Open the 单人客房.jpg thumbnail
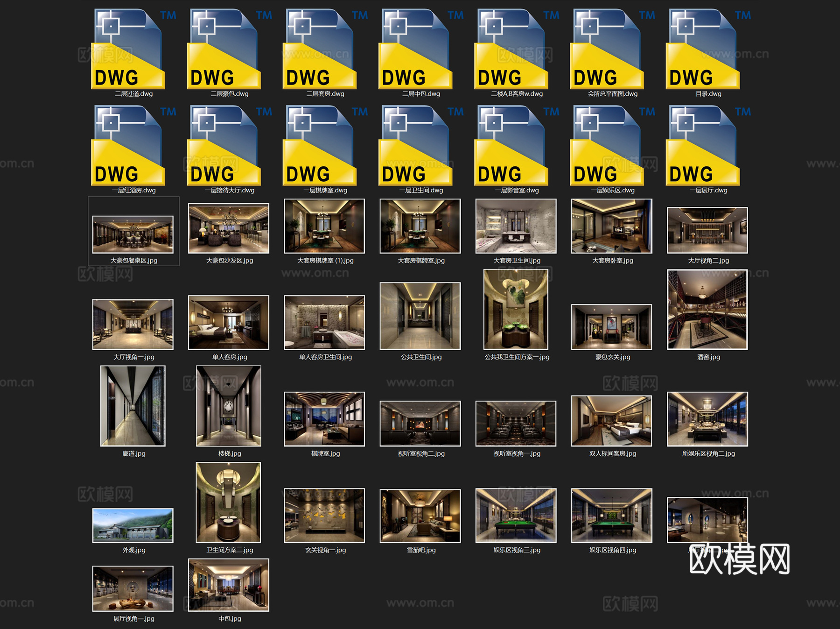The image size is (840, 629). click(x=229, y=323)
